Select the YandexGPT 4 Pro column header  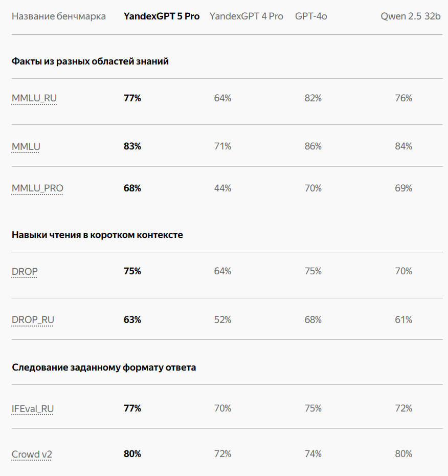(247, 16)
